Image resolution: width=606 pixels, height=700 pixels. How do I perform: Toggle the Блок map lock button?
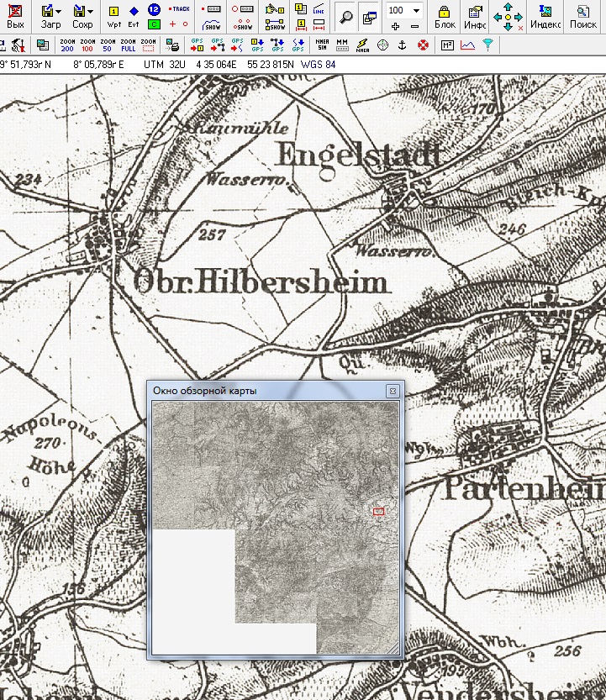pos(445,15)
